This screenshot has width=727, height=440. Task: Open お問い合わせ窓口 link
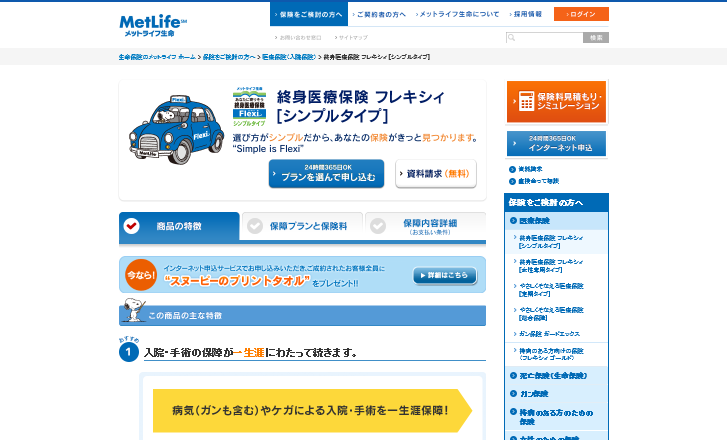pyautogui.click(x=298, y=38)
